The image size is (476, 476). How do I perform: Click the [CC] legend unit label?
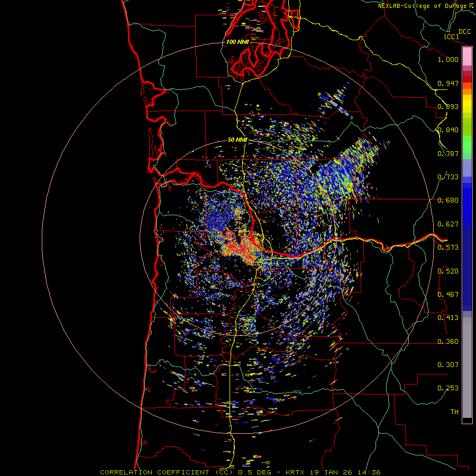(x=451, y=36)
